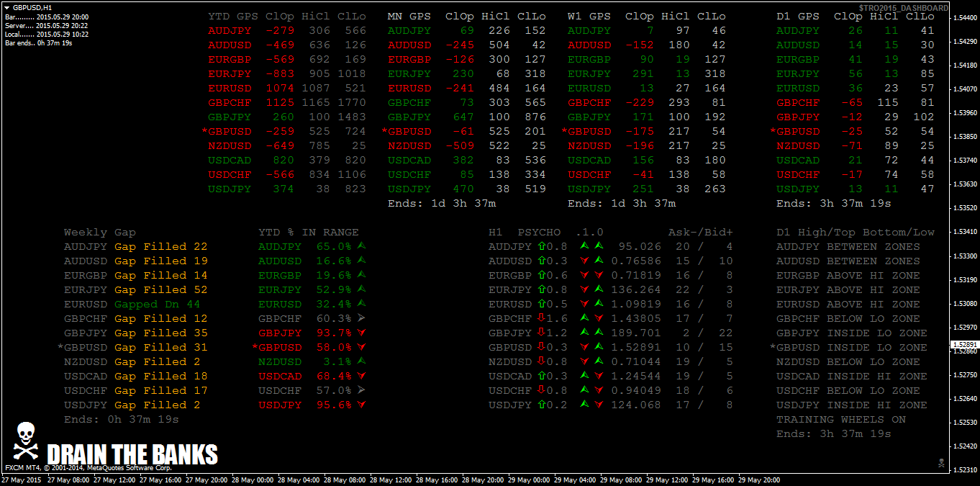Click GBPJPY value 647 in MN table
The image size is (980, 486).
coord(463,117)
